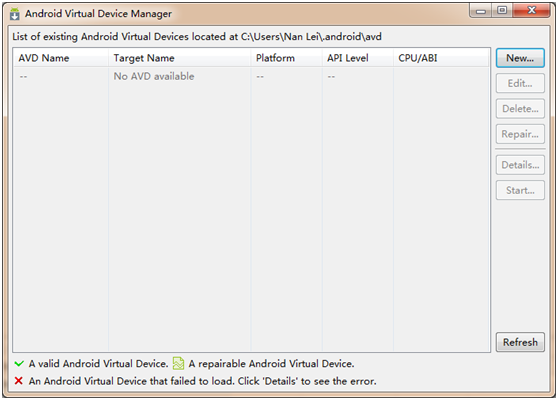Image resolution: width=558 pixels, height=400 pixels.
Task: Click the red X failed device icon
Action: pos(19,381)
